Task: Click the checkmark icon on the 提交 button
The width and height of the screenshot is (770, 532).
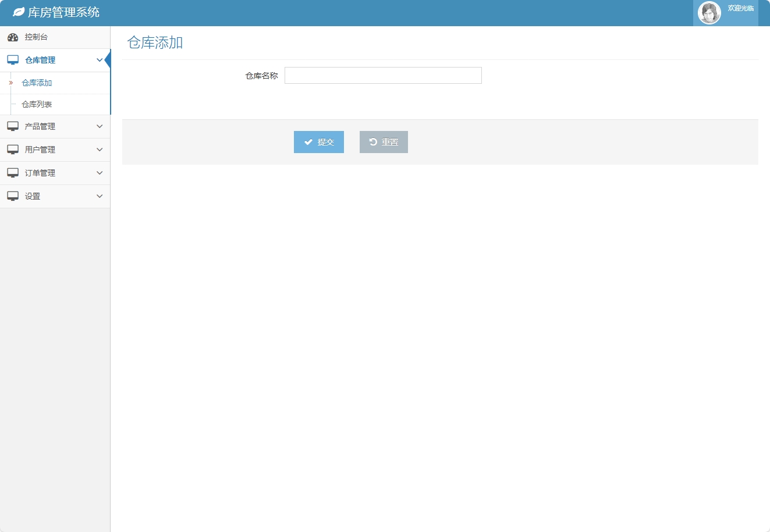Action: 309,141
